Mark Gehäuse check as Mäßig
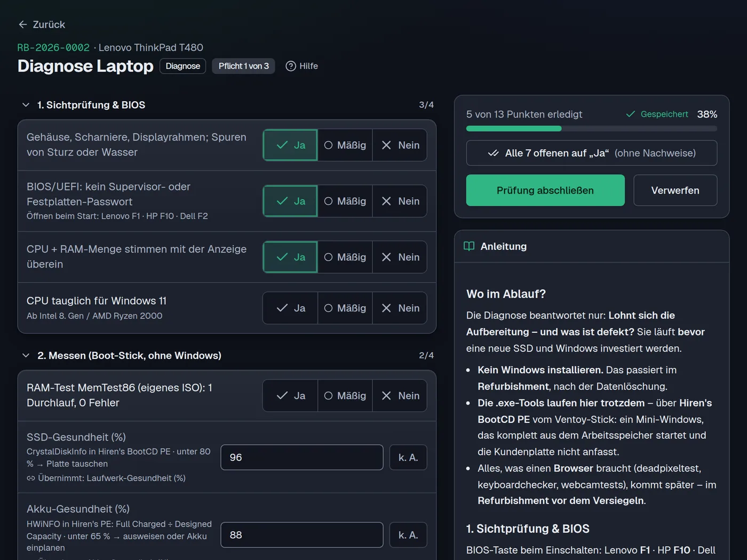Screen dimensions: 747x560 [345, 145]
